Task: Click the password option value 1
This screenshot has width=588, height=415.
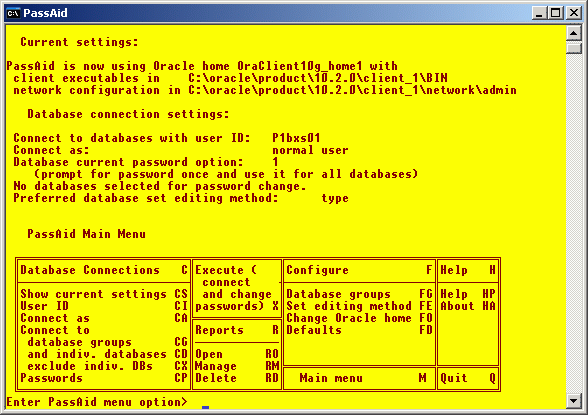Action: (275, 162)
